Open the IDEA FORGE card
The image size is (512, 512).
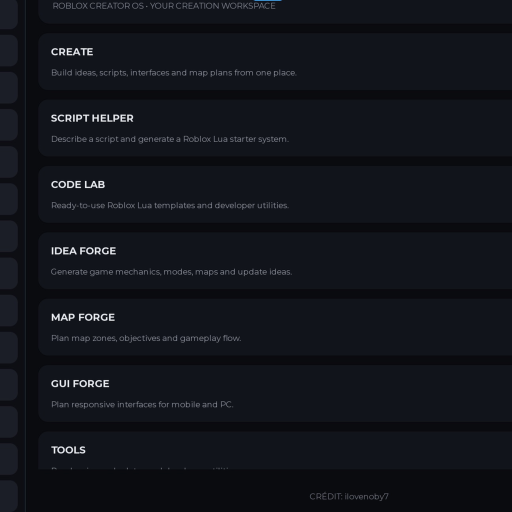coord(275,261)
